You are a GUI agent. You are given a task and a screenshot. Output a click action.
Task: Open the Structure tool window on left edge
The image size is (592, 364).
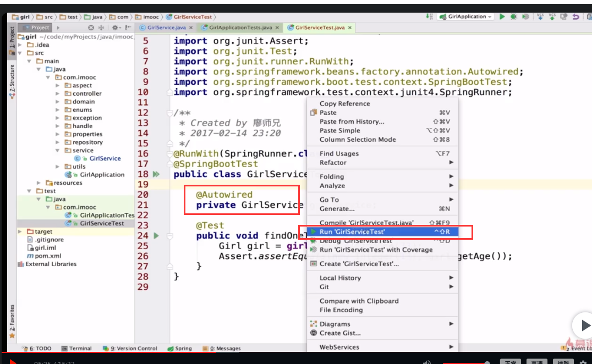tap(12, 82)
